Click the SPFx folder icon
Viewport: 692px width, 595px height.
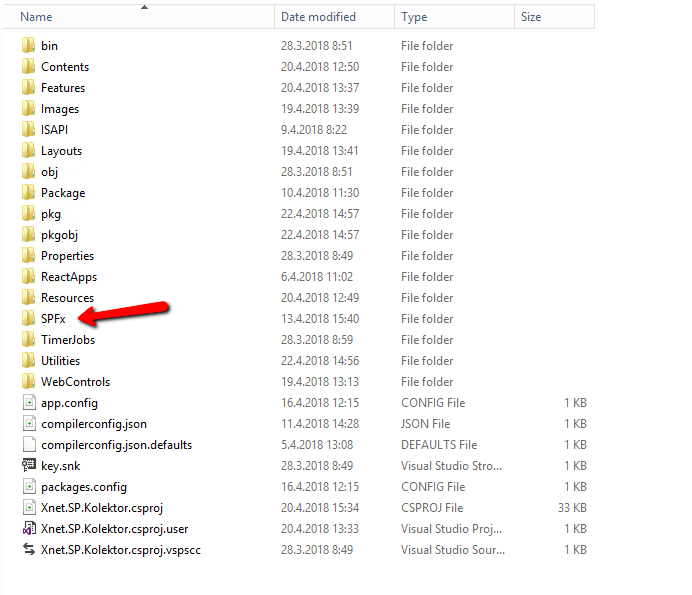coord(28,319)
